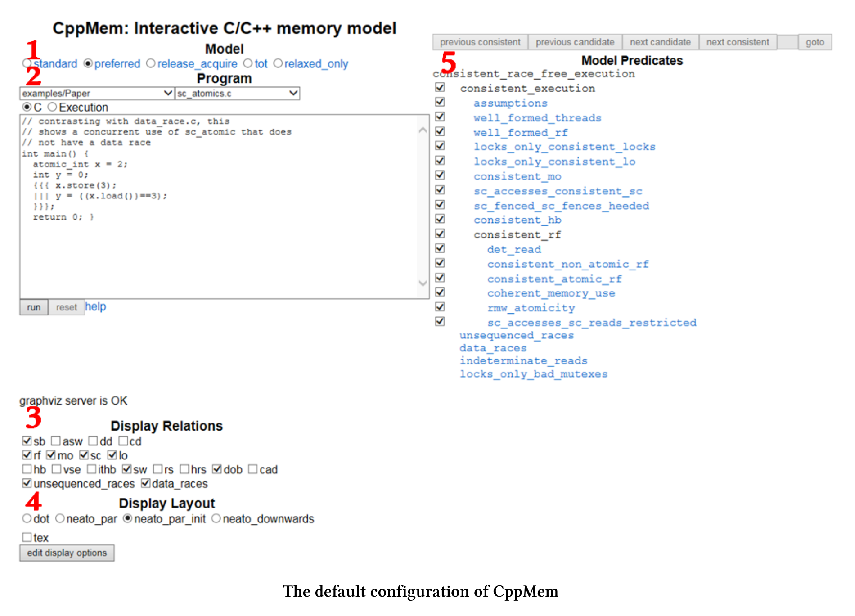Screen dimensions: 855x616
Task: Toggle locks_only_consistent_locks checkbox
Action: (x=440, y=146)
